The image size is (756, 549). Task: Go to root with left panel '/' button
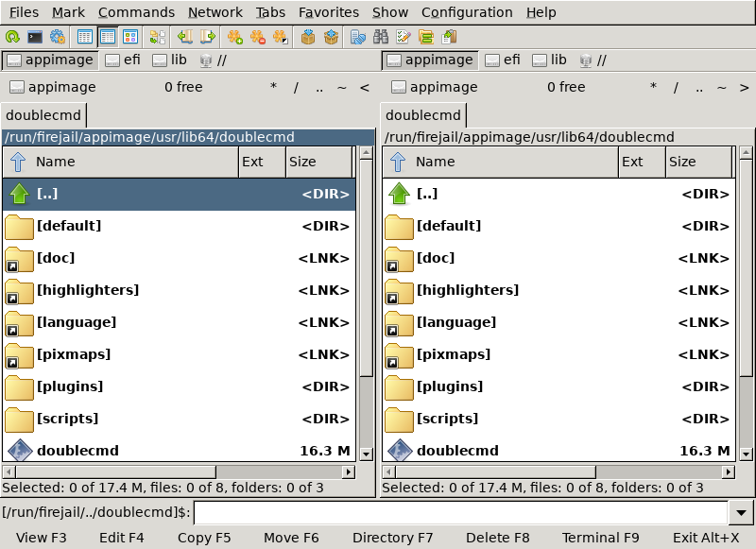pyautogui.click(x=296, y=87)
